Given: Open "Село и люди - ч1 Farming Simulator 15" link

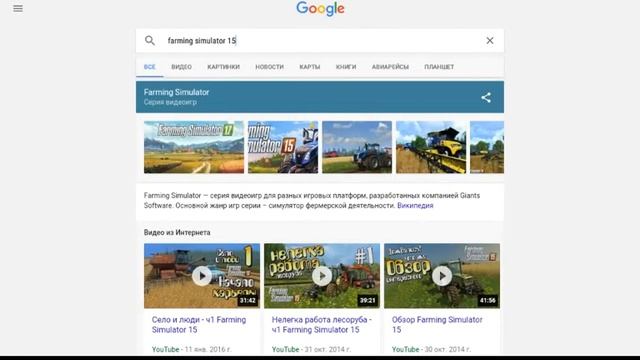Looking at the screenshot, I should (x=199, y=324).
